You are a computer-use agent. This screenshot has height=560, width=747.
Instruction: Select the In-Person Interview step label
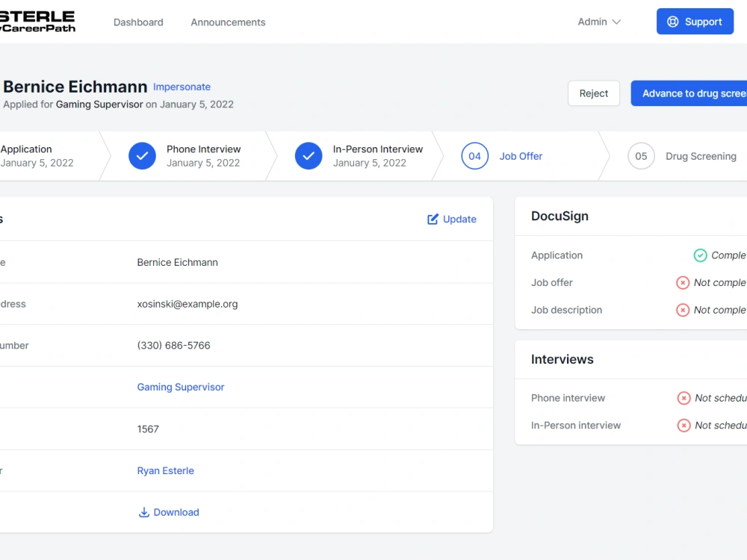[378, 149]
